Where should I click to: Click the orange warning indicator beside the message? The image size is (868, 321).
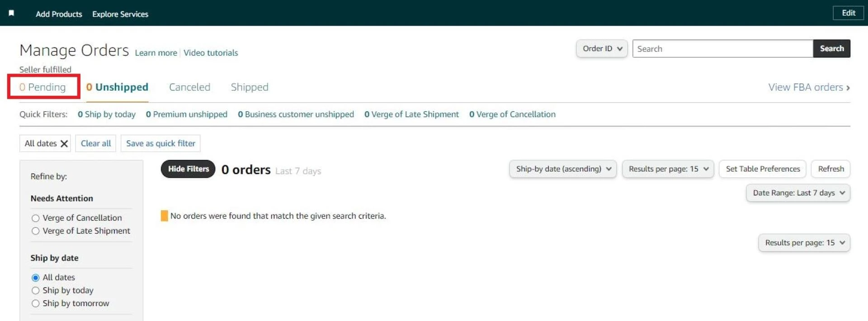pyautogui.click(x=164, y=216)
